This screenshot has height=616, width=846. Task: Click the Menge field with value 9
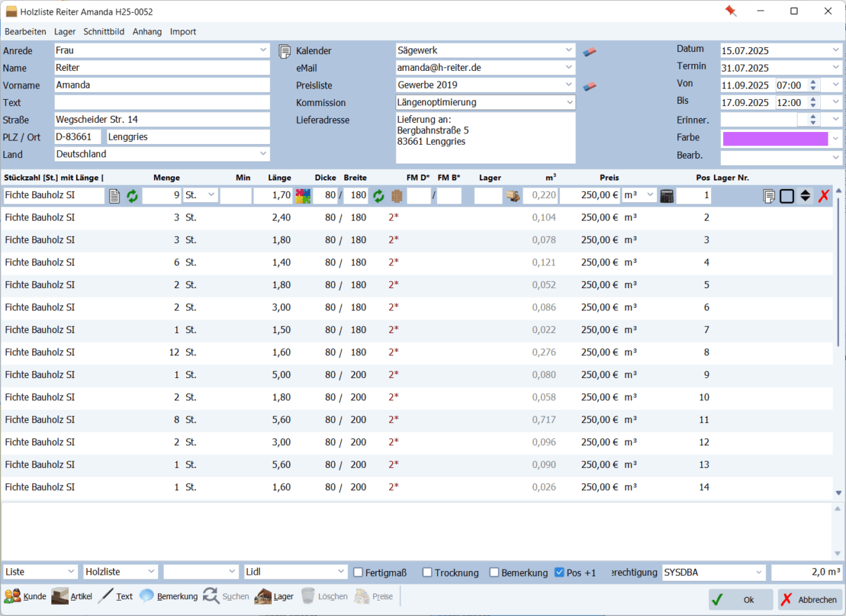pos(162,196)
